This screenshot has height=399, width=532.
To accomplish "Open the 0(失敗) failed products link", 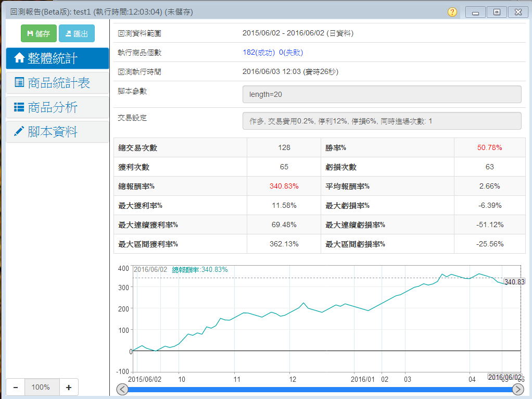I will [291, 52].
